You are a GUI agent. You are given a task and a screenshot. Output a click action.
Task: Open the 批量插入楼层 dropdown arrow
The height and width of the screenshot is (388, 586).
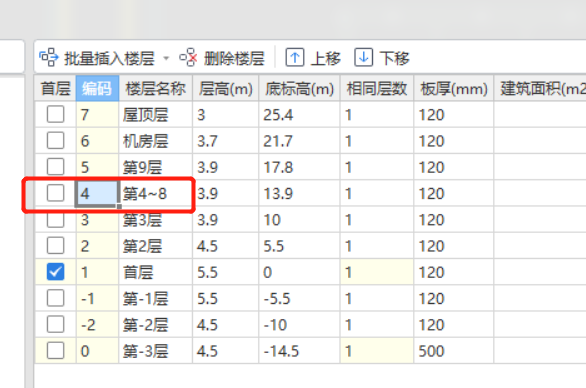pyautogui.click(x=166, y=58)
